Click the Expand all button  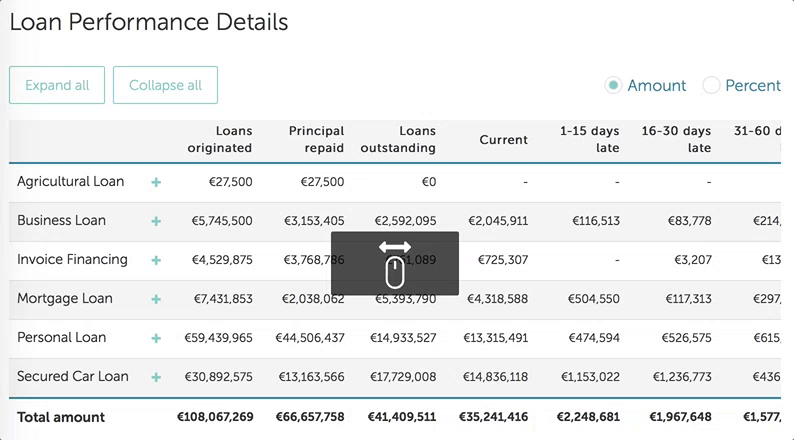click(57, 85)
